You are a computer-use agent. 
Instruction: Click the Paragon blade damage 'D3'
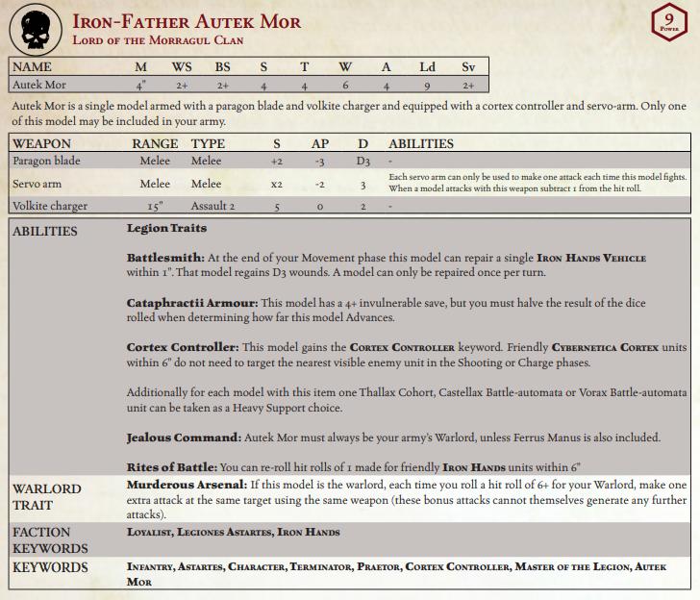[362, 162]
